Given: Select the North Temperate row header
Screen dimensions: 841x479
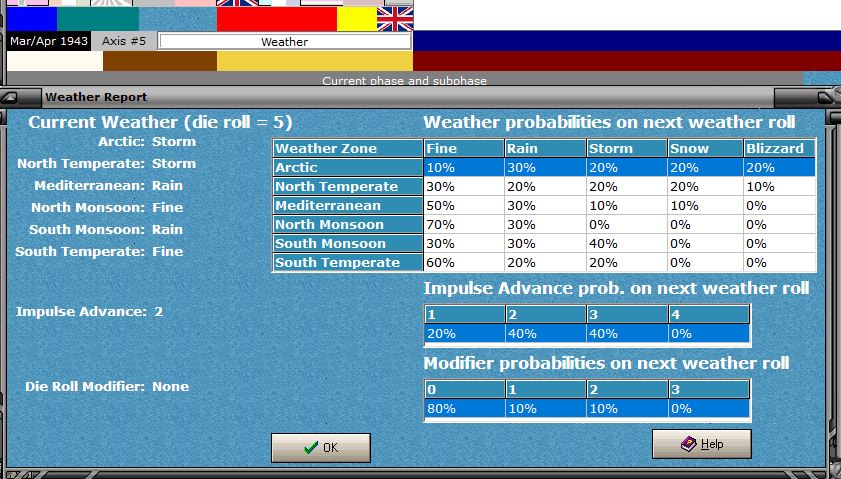Looking at the screenshot, I should pos(348,186).
